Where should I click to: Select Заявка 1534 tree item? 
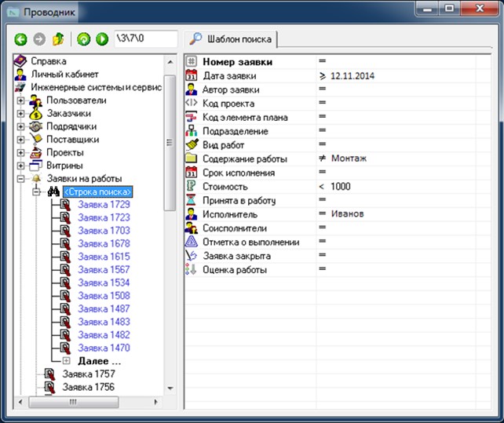click(104, 283)
